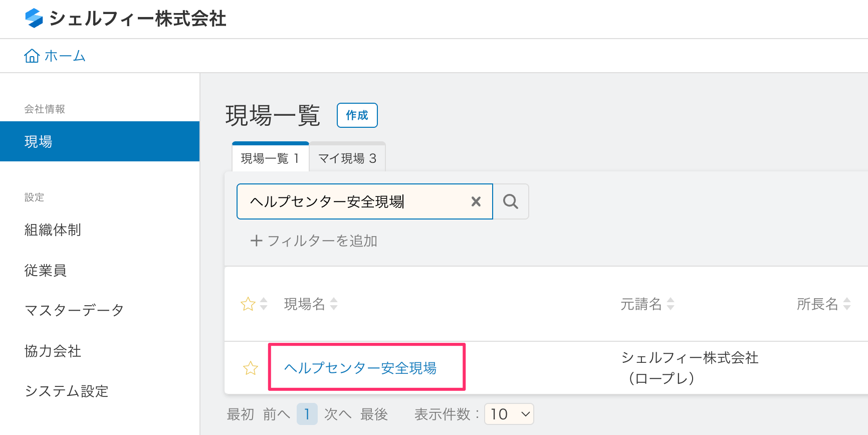Switch to the マイ現場 tab
The width and height of the screenshot is (868, 435).
(347, 158)
